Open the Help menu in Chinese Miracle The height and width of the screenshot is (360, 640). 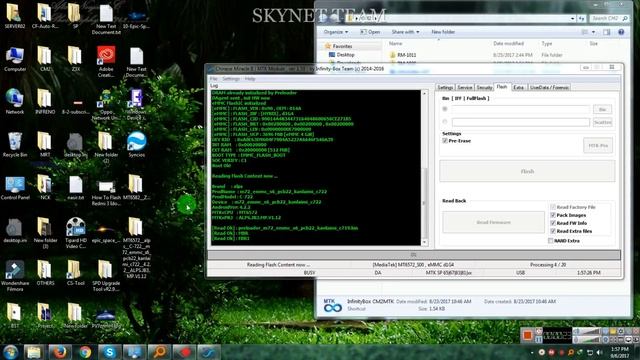click(x=250, y=79)
